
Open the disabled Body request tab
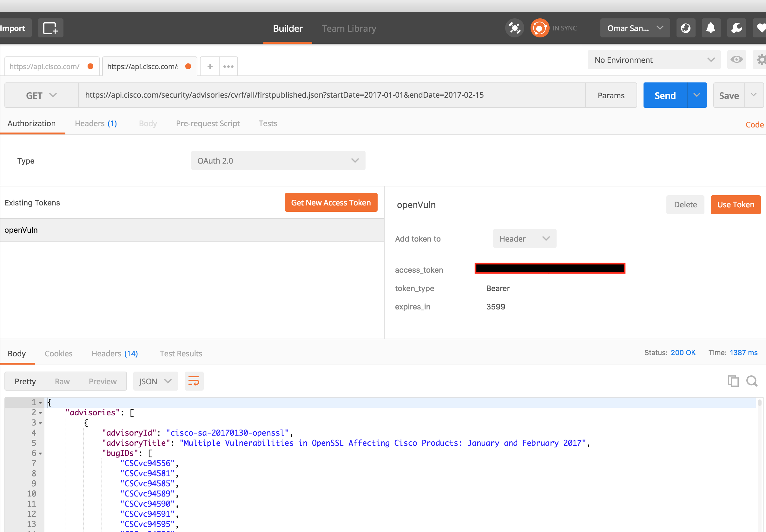(x=148, y=123)
